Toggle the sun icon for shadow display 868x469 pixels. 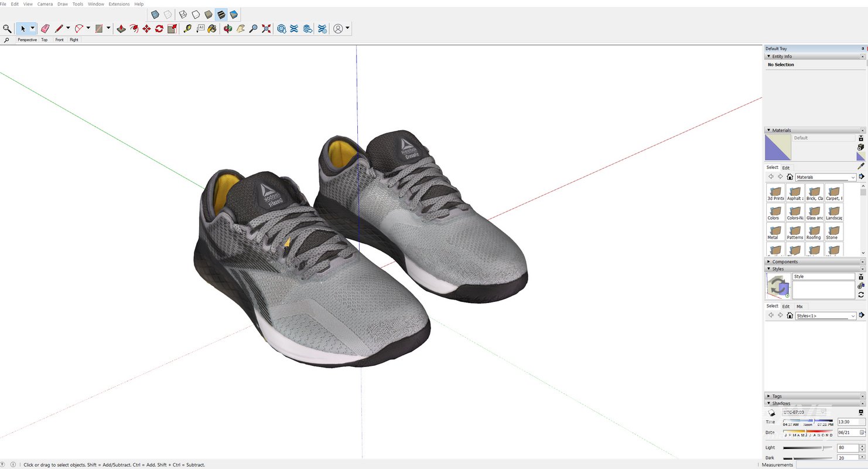coord(771,412)
